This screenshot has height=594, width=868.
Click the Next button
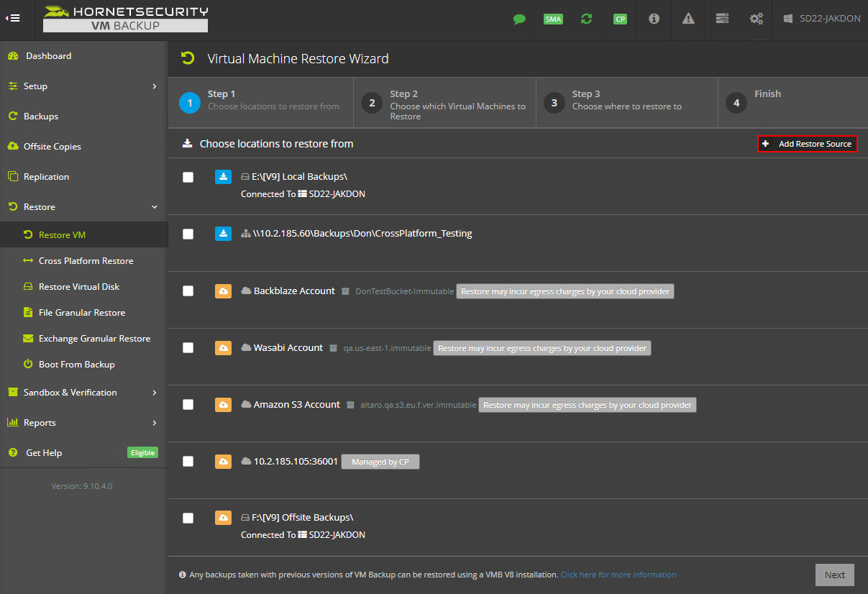coord(835,575)
